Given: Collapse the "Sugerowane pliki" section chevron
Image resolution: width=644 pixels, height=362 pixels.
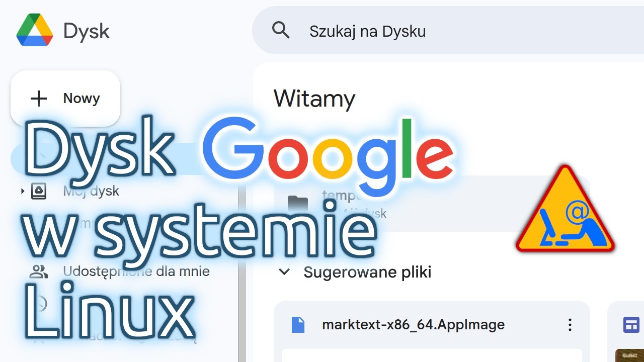Looking at the screenshot, I should (x=284, y=272).
